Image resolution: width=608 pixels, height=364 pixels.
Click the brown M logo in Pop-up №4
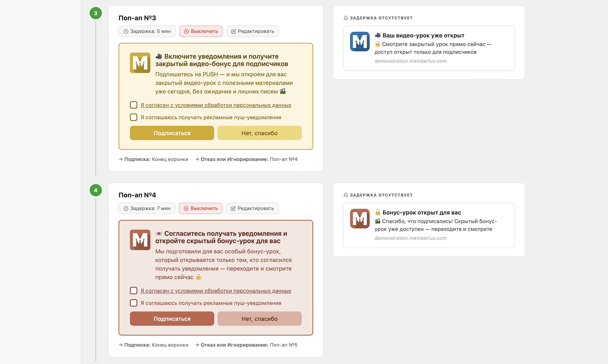pyautogui.click(x=140, y=240)
